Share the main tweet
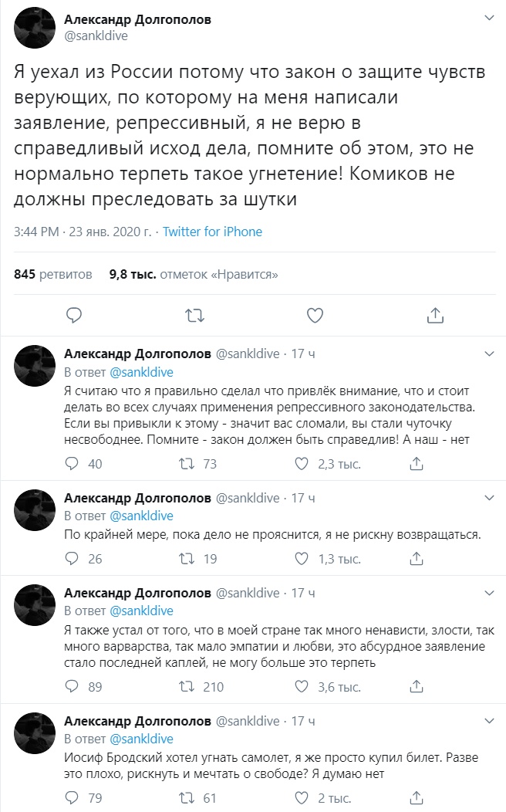 434,315
